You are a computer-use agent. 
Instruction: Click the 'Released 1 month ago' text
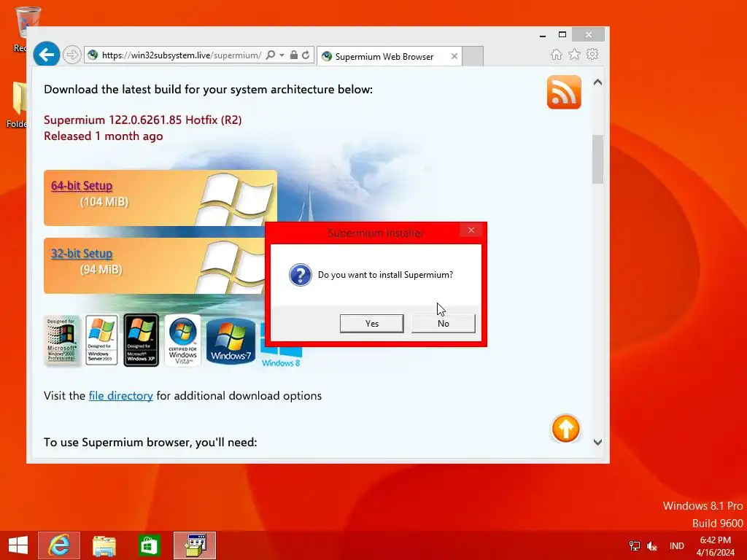[x=104, y=136]
